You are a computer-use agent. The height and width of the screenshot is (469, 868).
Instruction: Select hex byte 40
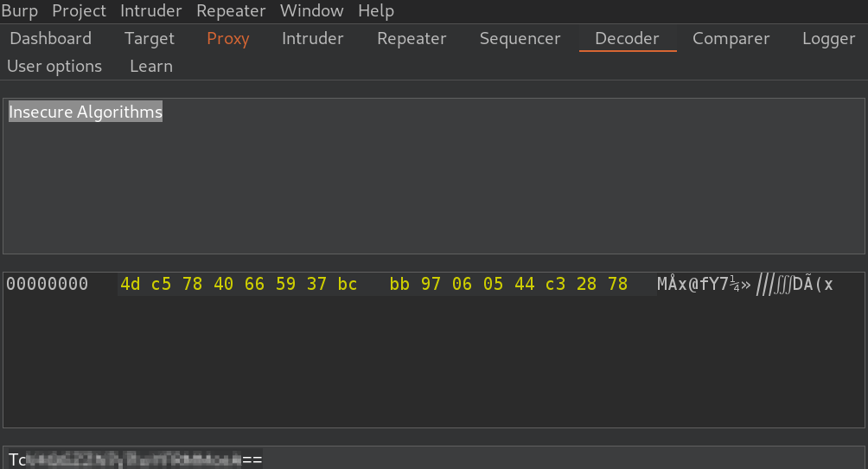click(x=223, y=284)
